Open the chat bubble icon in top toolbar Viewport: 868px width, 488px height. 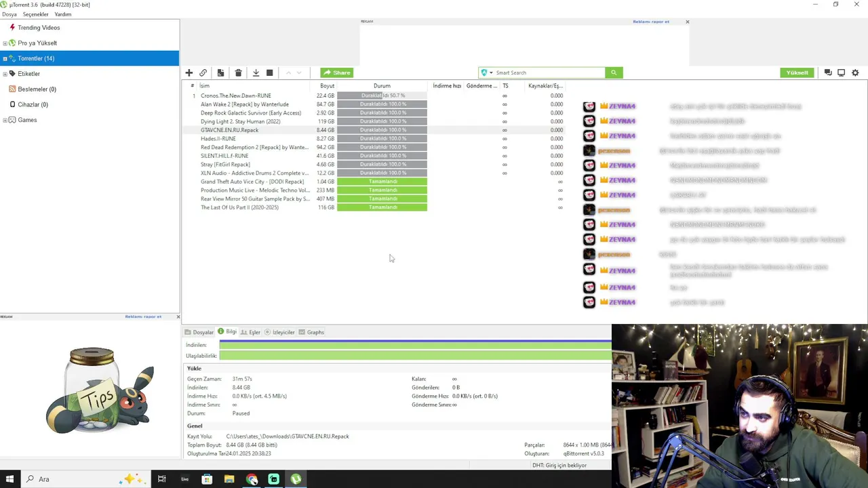(x=828, y=73)
